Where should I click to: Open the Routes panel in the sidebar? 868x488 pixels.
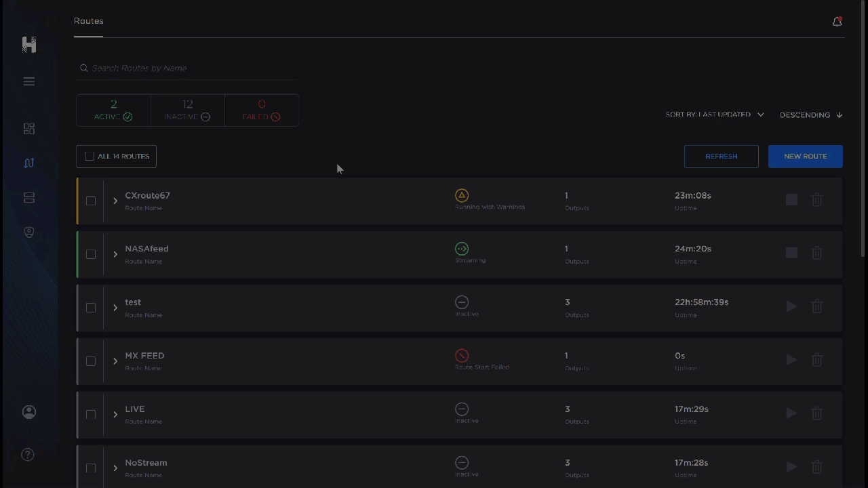tap(28, 163)
